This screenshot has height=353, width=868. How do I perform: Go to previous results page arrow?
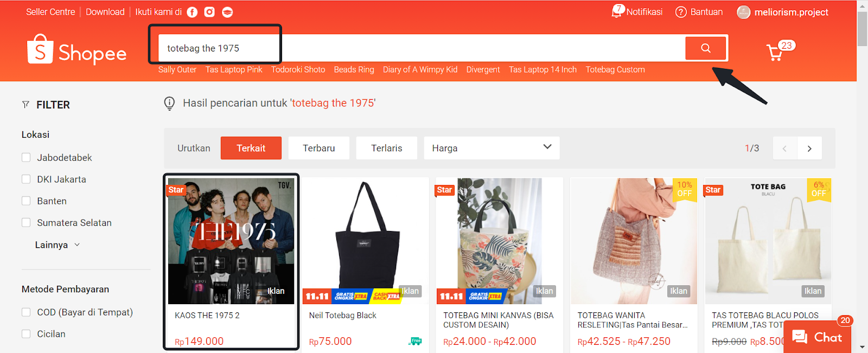pos(784,149)
